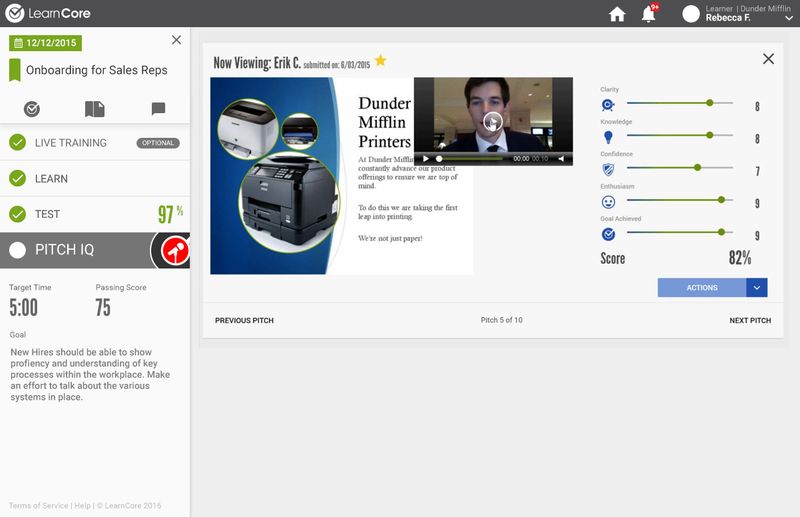Adjust the Clarity slider handle
The width and height of the screenshot is (800, 517).
710,103
